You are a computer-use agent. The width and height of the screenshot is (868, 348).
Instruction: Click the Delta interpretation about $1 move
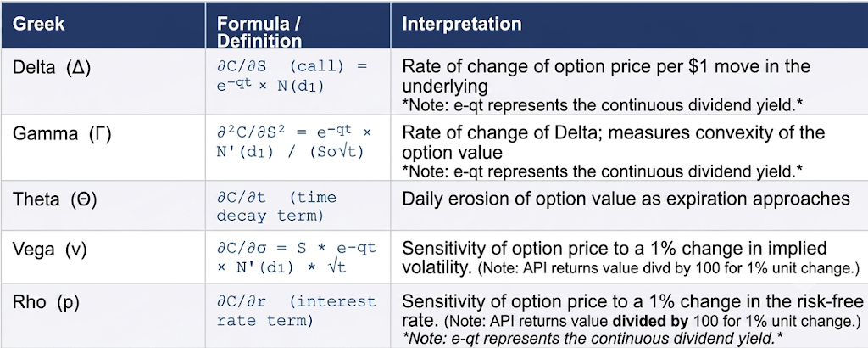606,76
